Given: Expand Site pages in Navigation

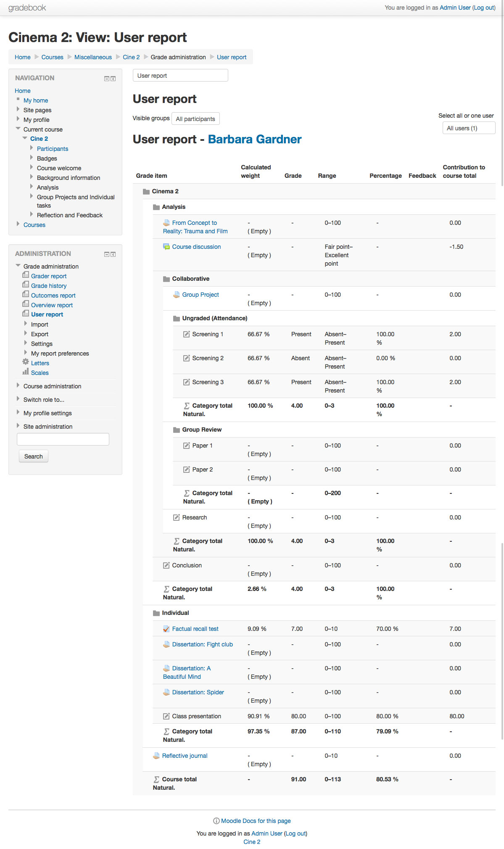Looking at the screenshot, I should [x=18, y=109].
